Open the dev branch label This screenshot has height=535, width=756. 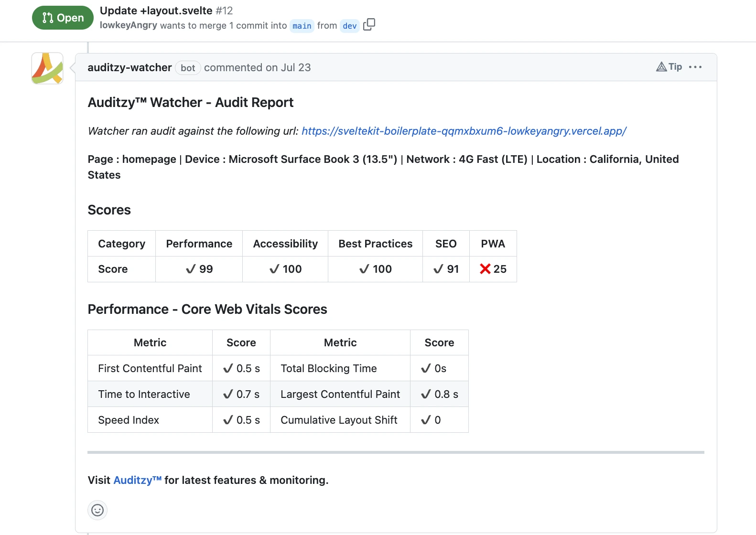[350, 26]
